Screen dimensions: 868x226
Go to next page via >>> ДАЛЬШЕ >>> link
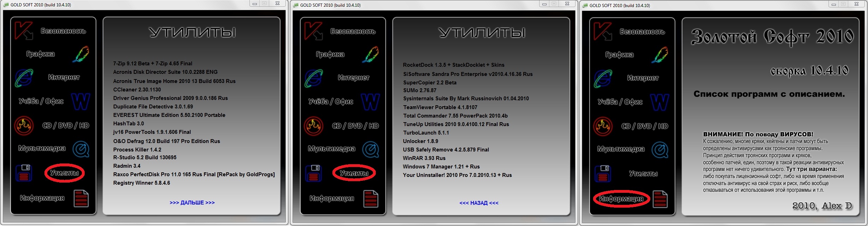coord(192,203)
